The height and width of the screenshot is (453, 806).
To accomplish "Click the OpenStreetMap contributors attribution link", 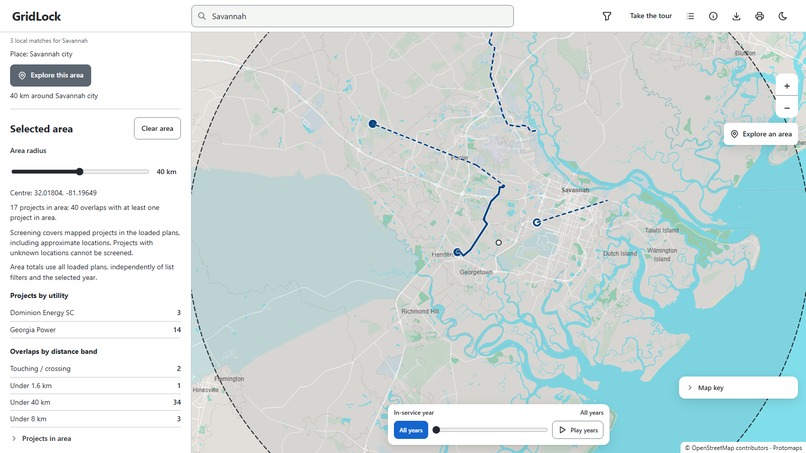I will pos(730,448).
